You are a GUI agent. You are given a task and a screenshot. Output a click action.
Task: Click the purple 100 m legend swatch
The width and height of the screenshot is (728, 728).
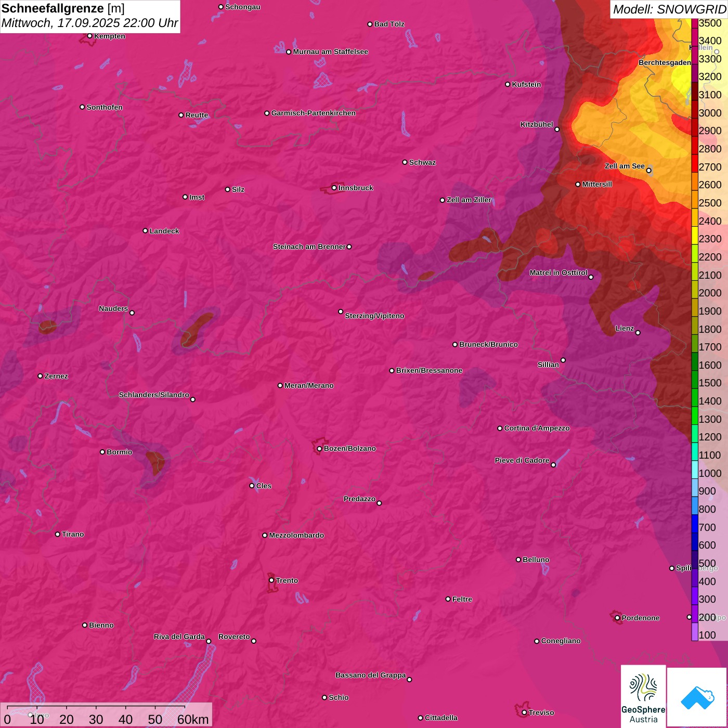click(694, 632)
